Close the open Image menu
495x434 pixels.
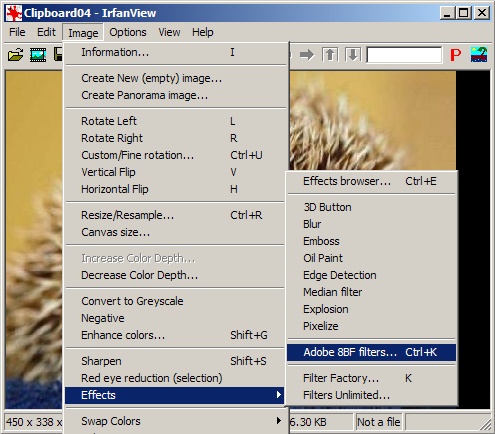tap(83, 33)
